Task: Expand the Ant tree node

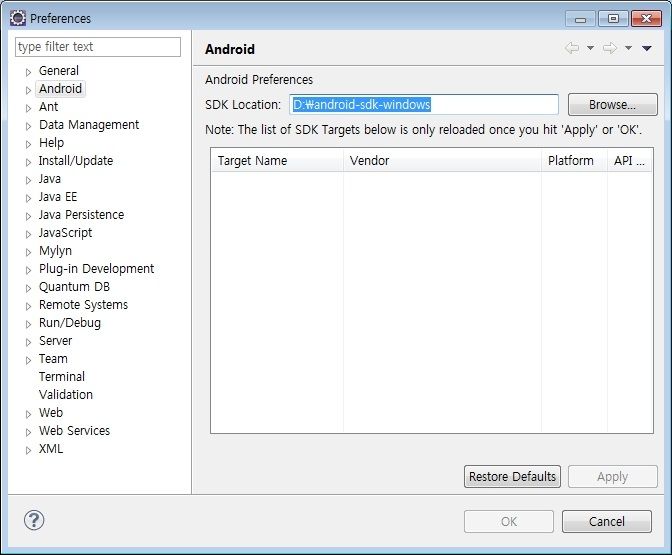Action: pos(28,108)
